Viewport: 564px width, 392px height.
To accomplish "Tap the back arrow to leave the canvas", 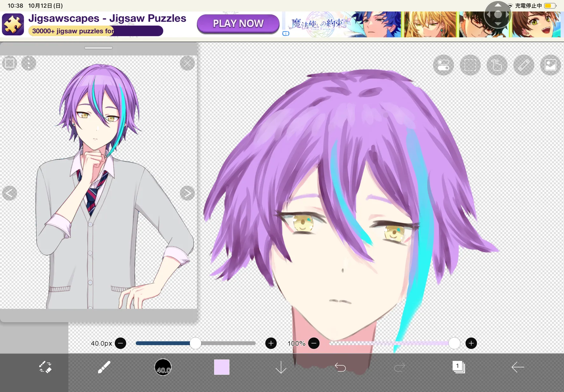I will pos(518,367).
